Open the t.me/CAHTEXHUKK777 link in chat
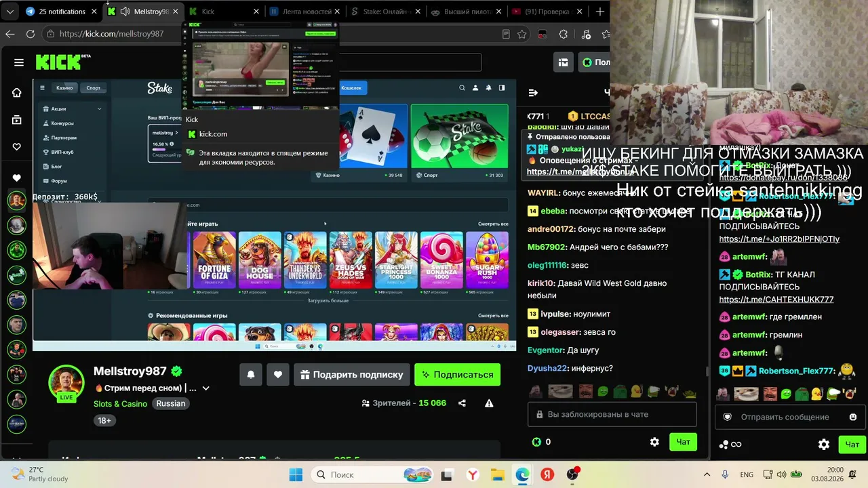This screenshot has height=488, width=868. [776, 300]
